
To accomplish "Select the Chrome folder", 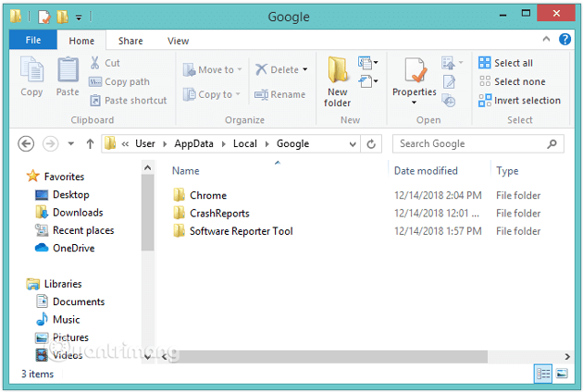I will coord(207,195).
